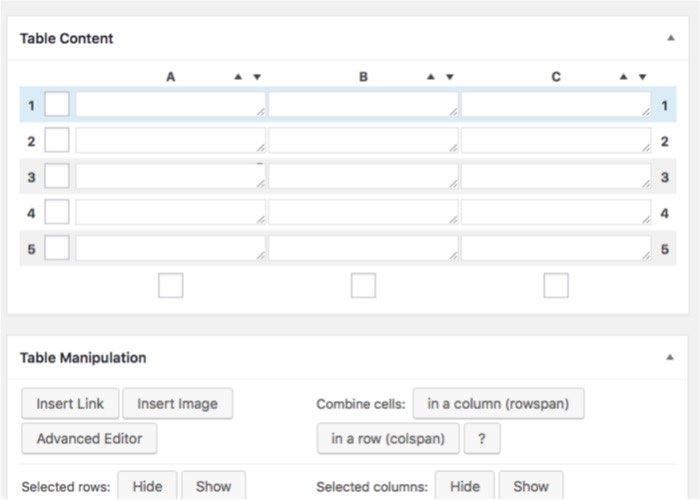Image resolution: width=700 pixels, height=500 pixels.
Task: Open the Advanced Editor
Action: click(x=89, y=438)
